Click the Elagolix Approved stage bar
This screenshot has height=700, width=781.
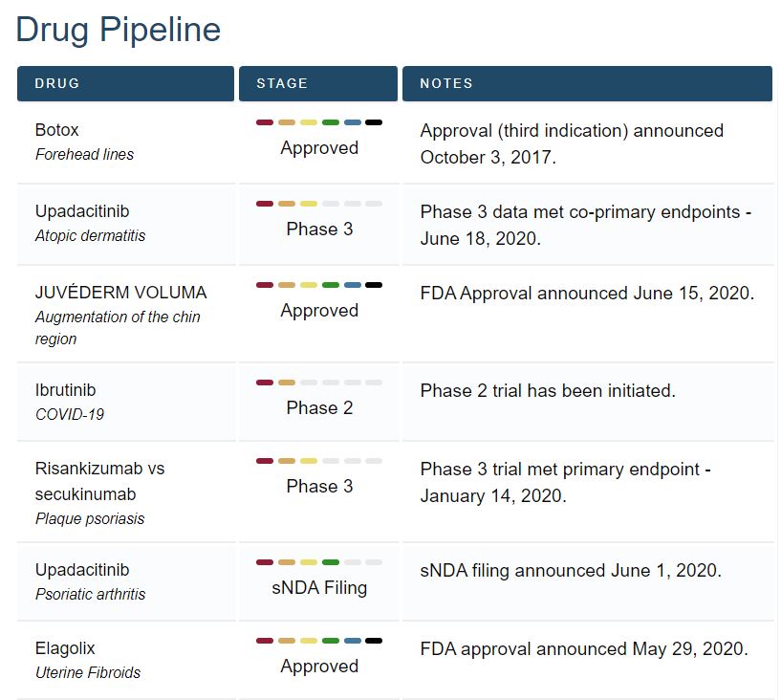(319, 641)
